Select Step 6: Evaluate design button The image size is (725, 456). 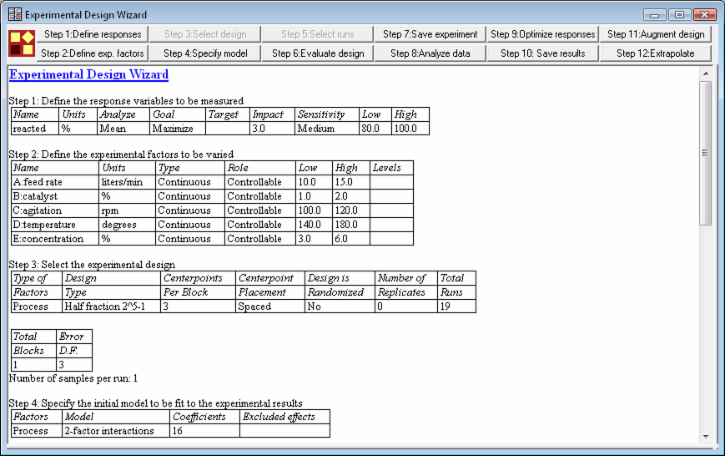coord(317,53)
